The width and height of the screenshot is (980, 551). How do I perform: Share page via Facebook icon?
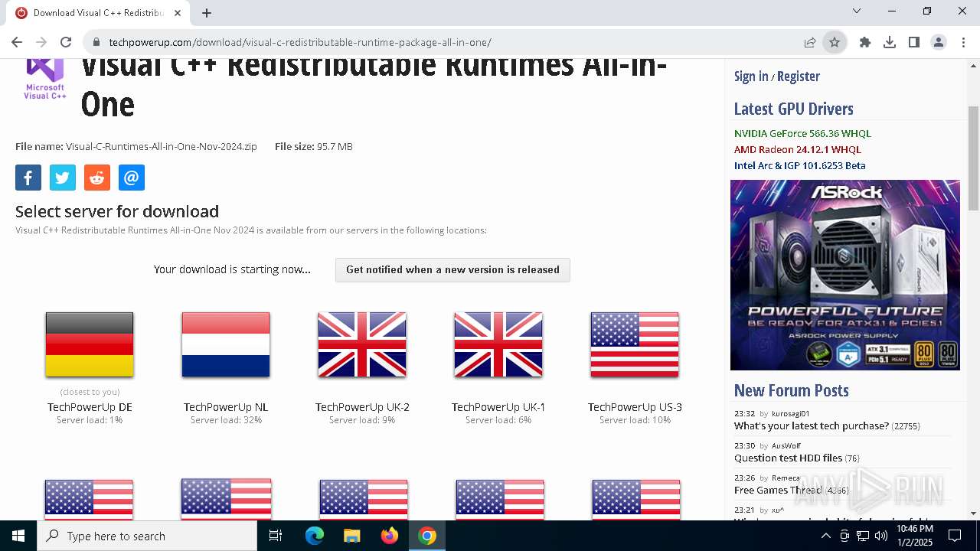click(x=28, y=178)
